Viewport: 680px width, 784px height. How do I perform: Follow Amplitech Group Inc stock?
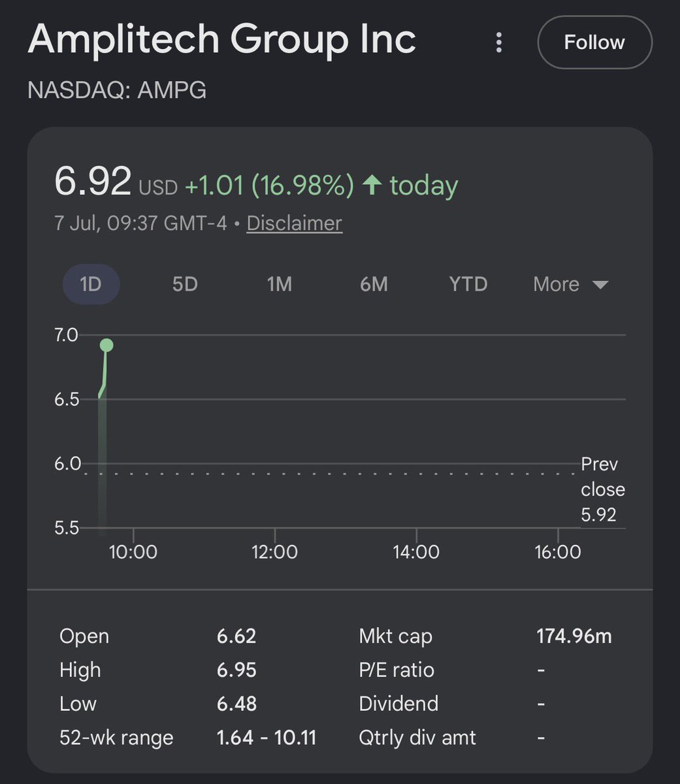click(x=594, y=42)
